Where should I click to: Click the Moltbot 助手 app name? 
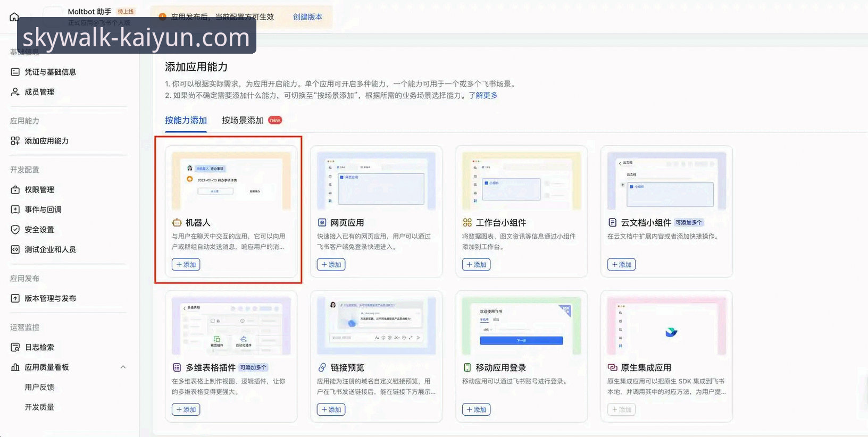pos(89,12)
